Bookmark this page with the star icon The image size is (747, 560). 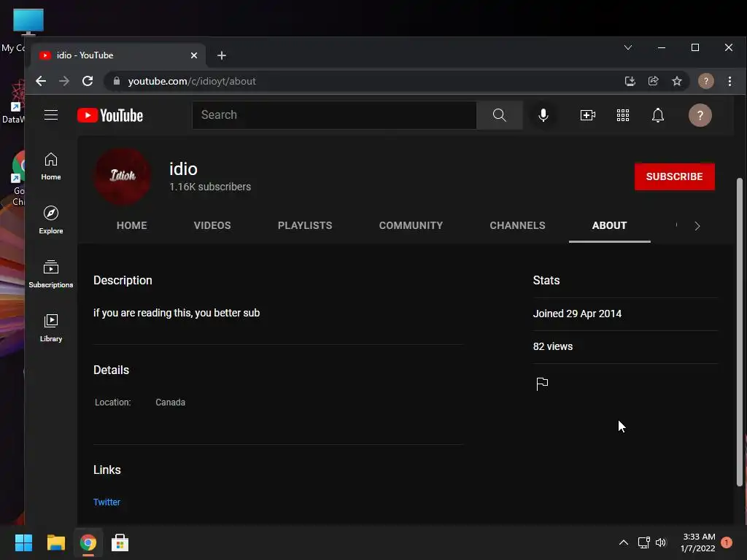[676, 81]
